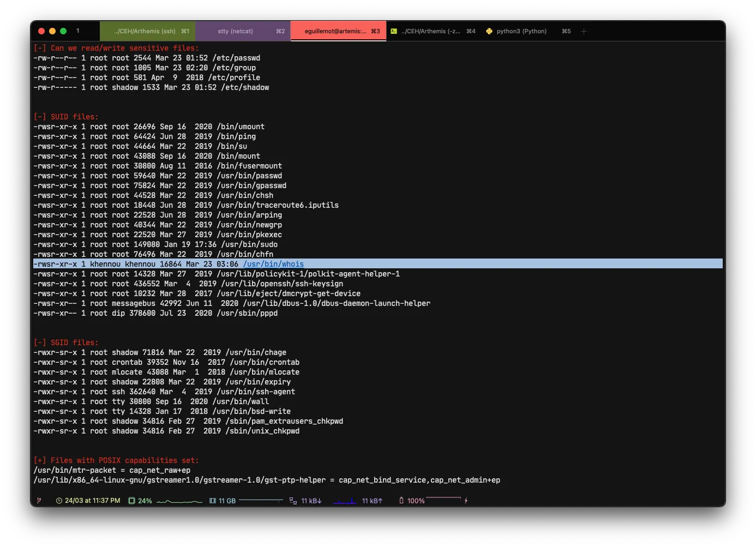756x547 pixels.
Task: Click the clock icon beside 24/03 date
Action: (x=59, y=501)
